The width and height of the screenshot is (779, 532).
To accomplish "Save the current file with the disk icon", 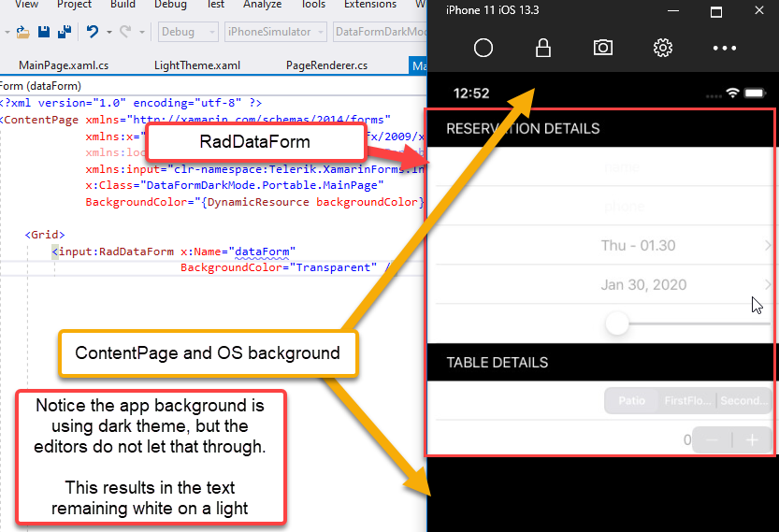I will [x=44, y=32].
